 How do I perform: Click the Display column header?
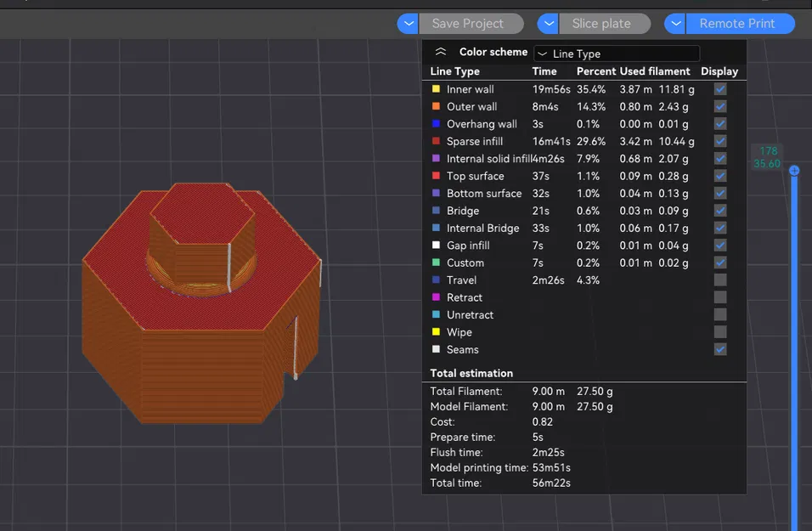(x=719, y=71)
